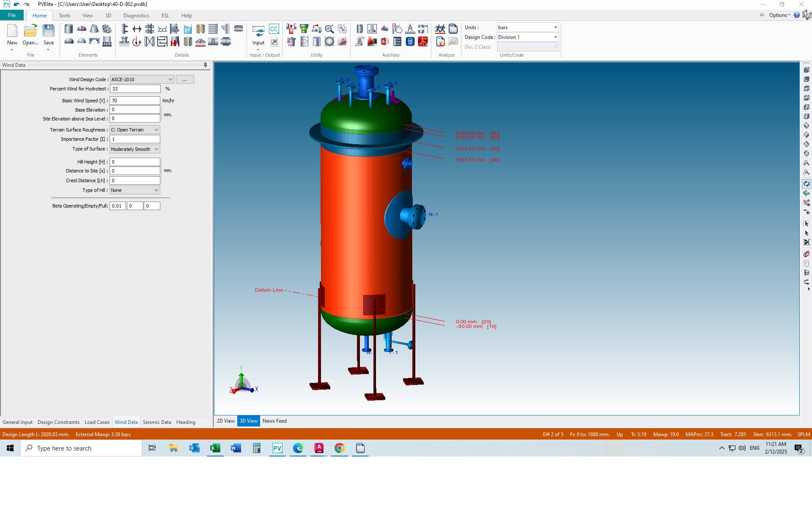Activate the highlighted rotate tool in right sidebar

point(806,184)
